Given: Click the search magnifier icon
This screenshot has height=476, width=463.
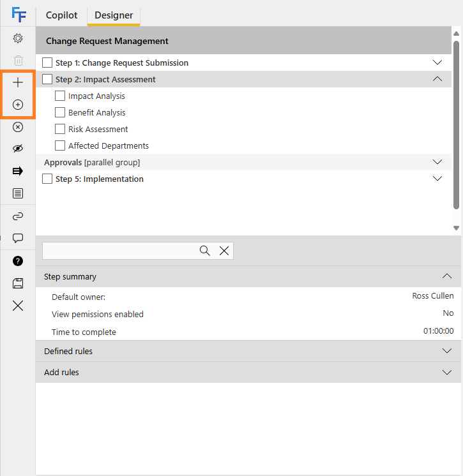Looking at the screenshot, I should point(205,251).
